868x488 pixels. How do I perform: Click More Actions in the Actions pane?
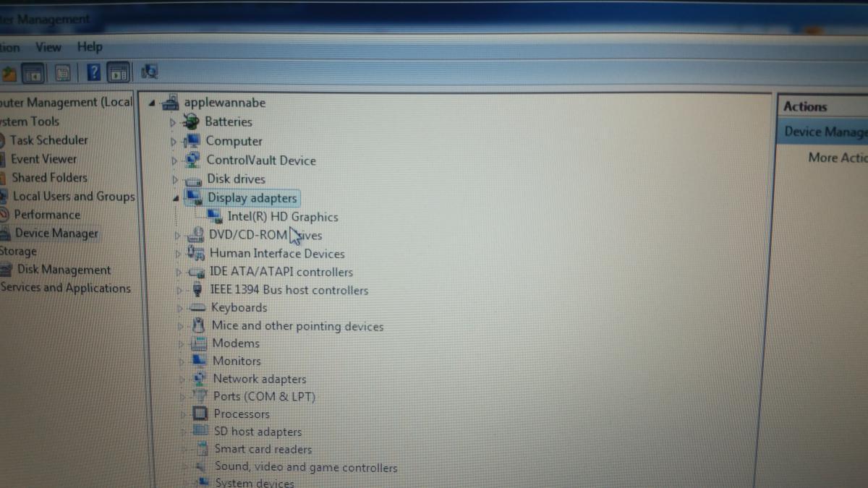click(x=837, y=158)
